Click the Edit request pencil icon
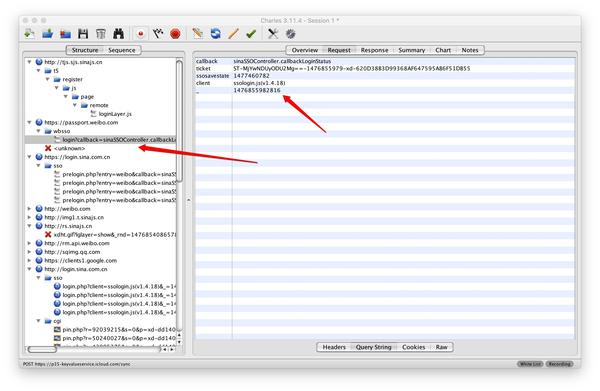The width and height of the screenshot is (600, 391). pyautogui.click(x=233, y=34)
